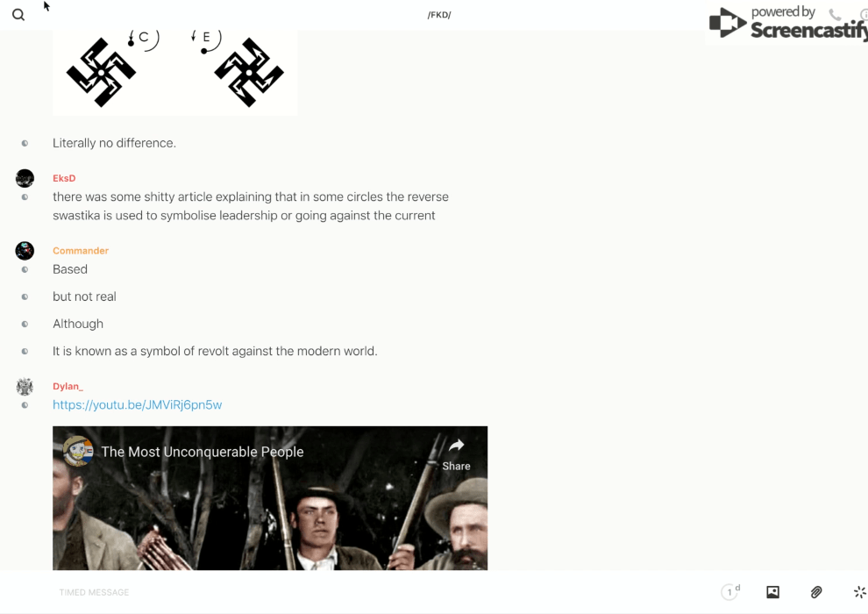Click the phone call icon
Image resolution: width=868 pixels, height=614 pixels.
[835, 14]
